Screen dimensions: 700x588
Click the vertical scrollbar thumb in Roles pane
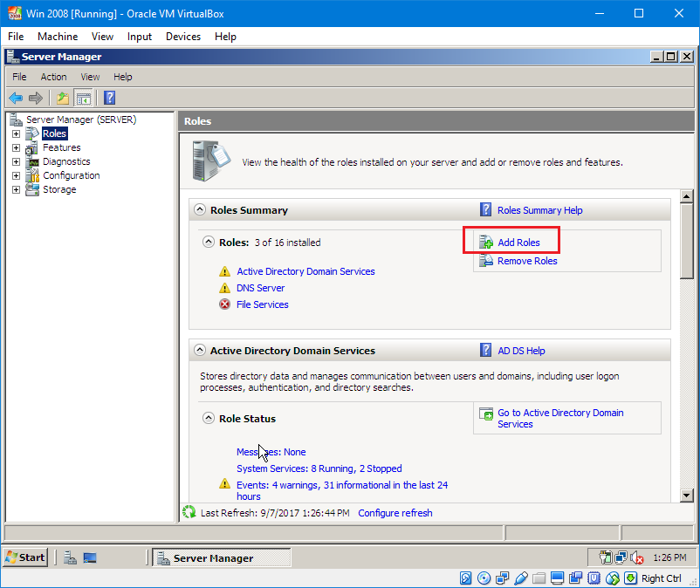pos(686,241)
